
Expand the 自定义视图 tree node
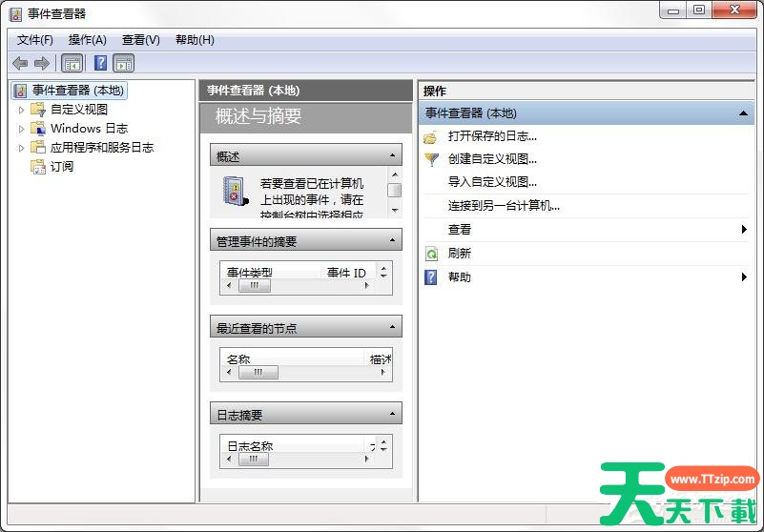coord(21,110)
